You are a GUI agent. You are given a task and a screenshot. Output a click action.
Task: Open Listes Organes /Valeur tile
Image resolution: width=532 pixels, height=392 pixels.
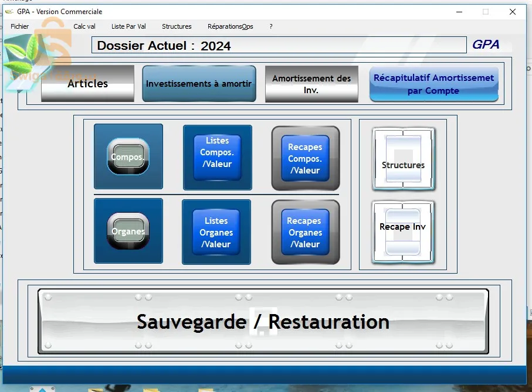tap(216, 232)
